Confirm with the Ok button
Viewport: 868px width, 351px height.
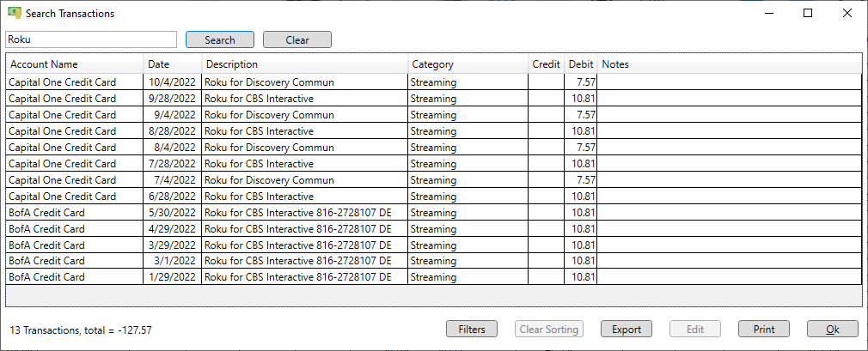click(x=833, y=329)
